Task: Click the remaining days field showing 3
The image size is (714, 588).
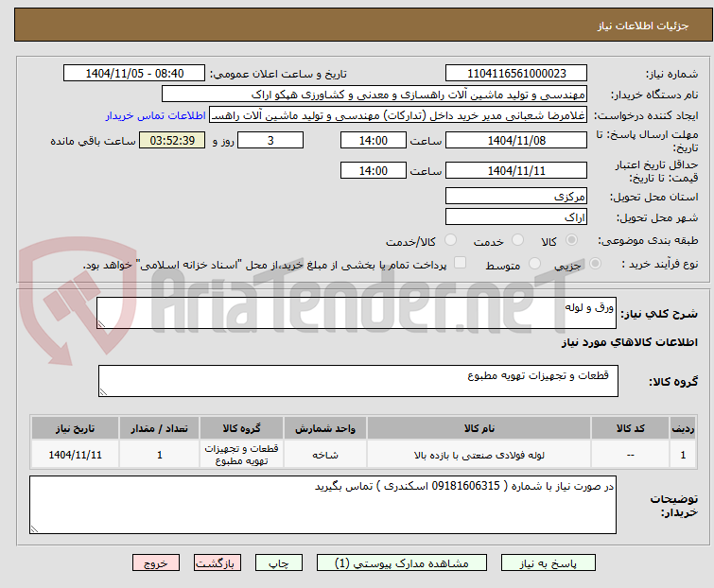Action: coord(270,140)
